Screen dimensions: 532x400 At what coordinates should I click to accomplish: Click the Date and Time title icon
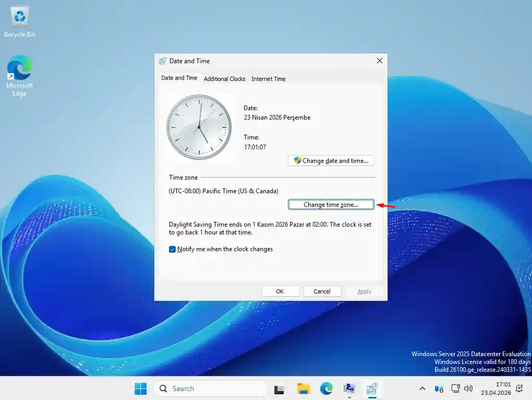tap(163, 61)
